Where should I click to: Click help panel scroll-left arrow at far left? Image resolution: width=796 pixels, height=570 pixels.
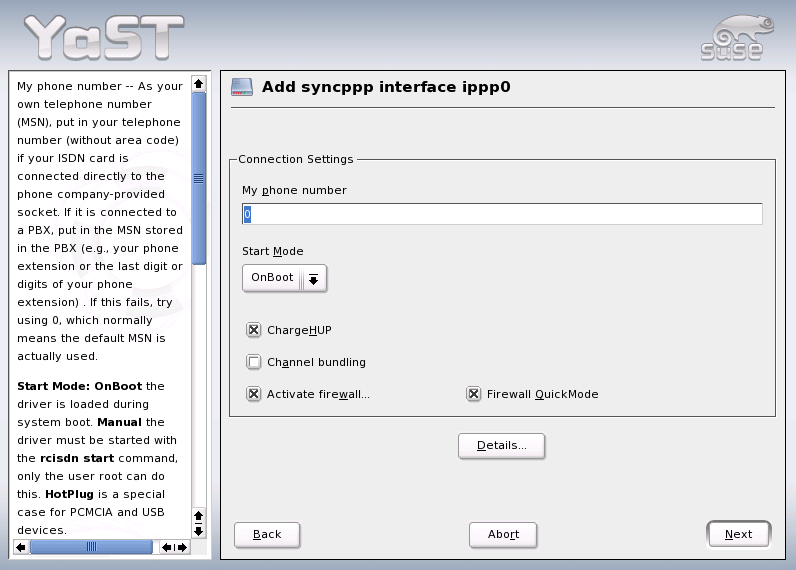coord(21,547)
